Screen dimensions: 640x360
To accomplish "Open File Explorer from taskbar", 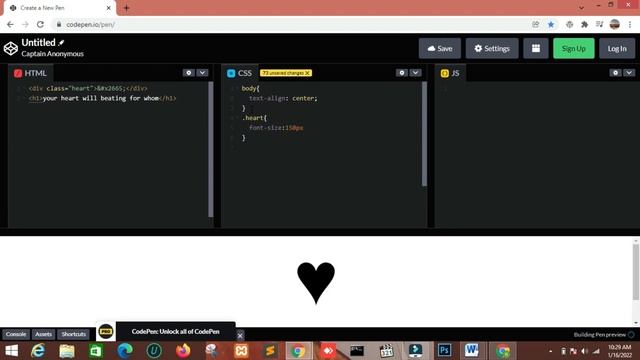I will (x=67, y=351).
